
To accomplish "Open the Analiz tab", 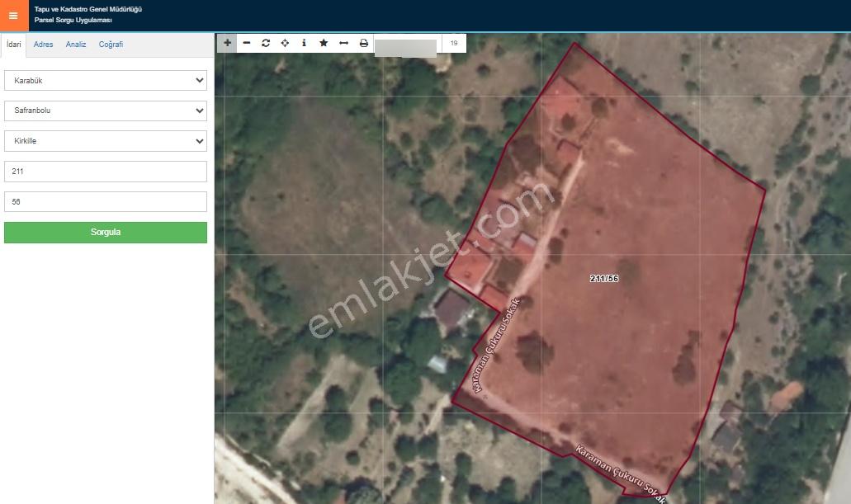I will (76, 45).
